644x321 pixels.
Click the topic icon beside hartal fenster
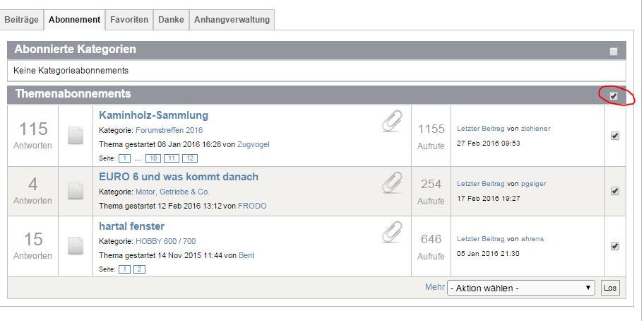click(76, 245)
